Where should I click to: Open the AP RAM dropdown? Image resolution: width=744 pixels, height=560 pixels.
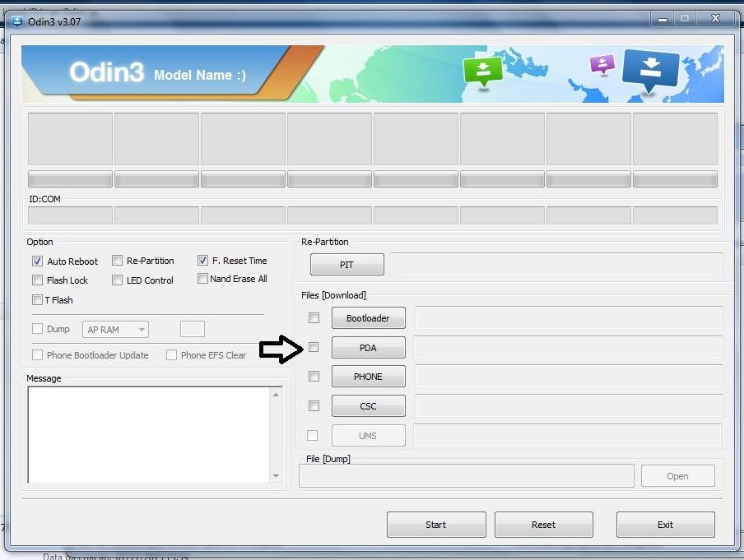pos(115,330)
